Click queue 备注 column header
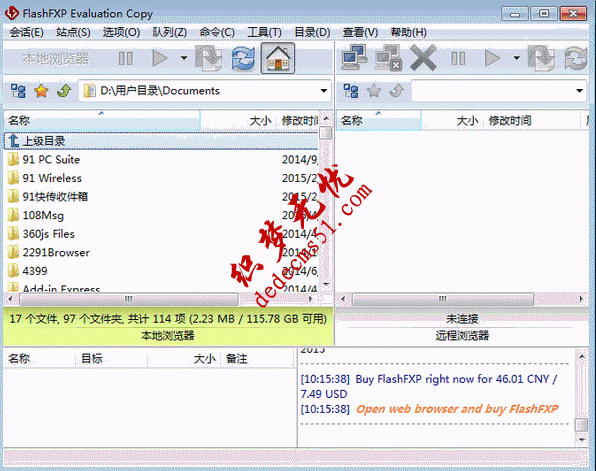596x471 pixels. 257,358
